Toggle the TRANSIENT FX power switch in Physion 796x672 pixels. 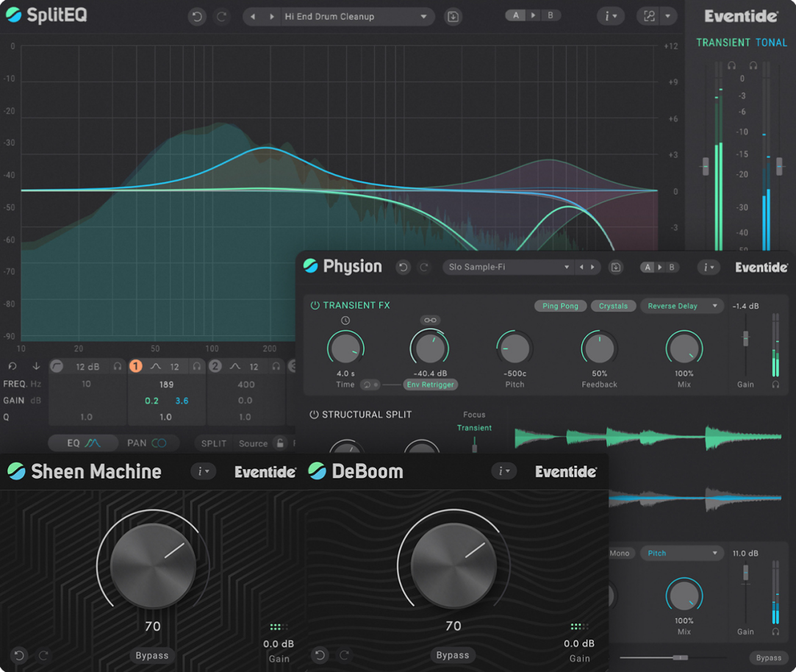point(315,305)
